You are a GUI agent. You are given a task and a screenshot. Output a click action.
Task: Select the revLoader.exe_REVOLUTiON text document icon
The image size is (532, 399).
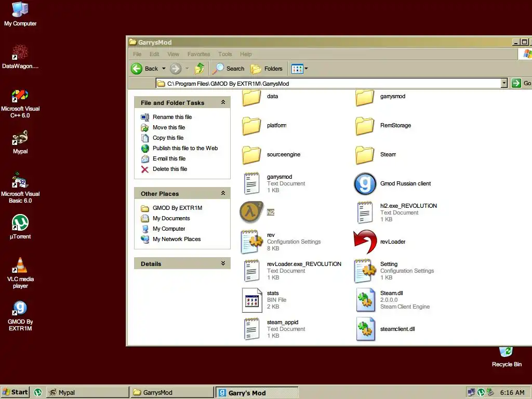252,271
